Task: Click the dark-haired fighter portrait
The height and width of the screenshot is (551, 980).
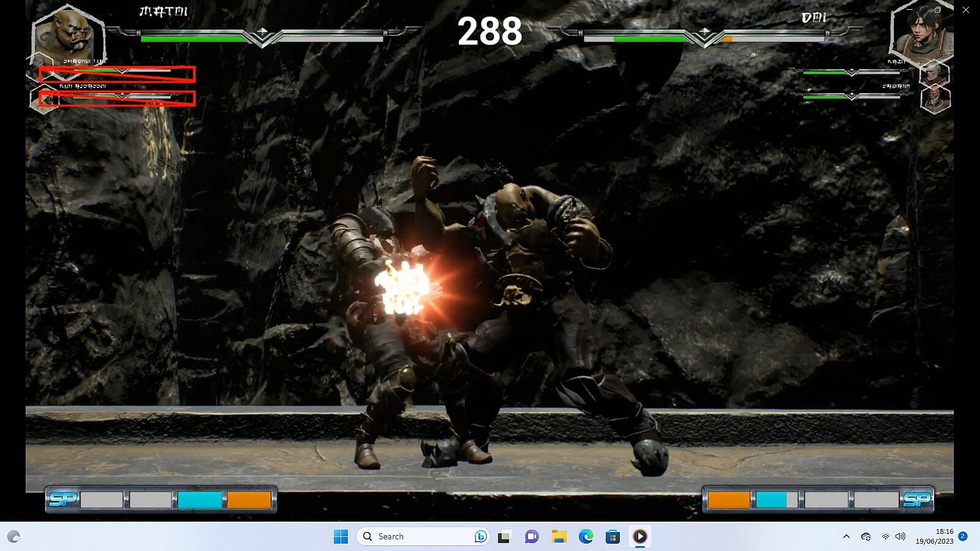Action: pyautogui.click(x=920, y=35)
